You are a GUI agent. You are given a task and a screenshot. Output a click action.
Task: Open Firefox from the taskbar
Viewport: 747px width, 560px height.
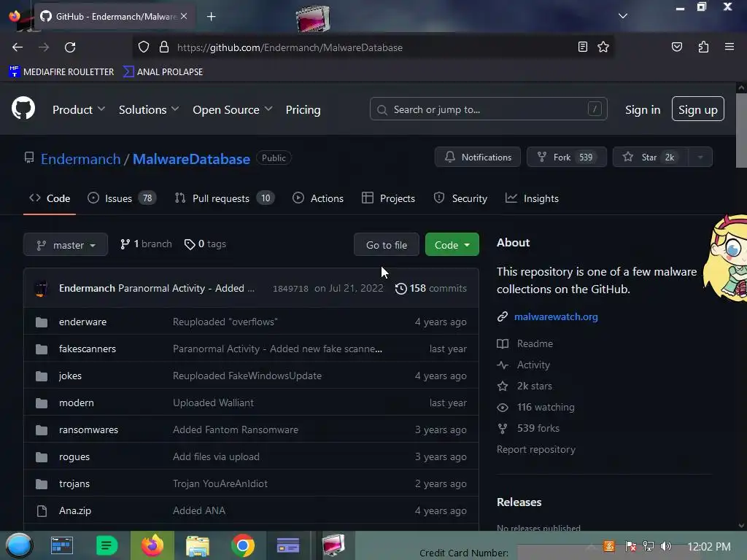152,545
